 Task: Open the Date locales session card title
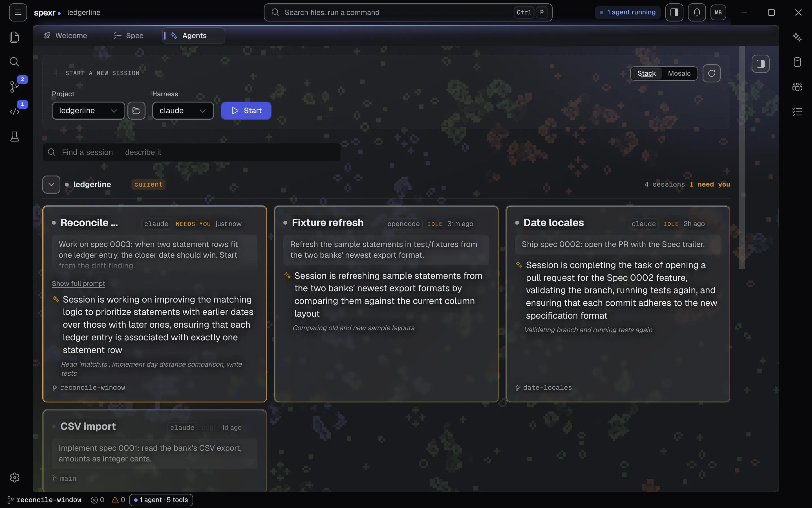(x=554, y=223)
